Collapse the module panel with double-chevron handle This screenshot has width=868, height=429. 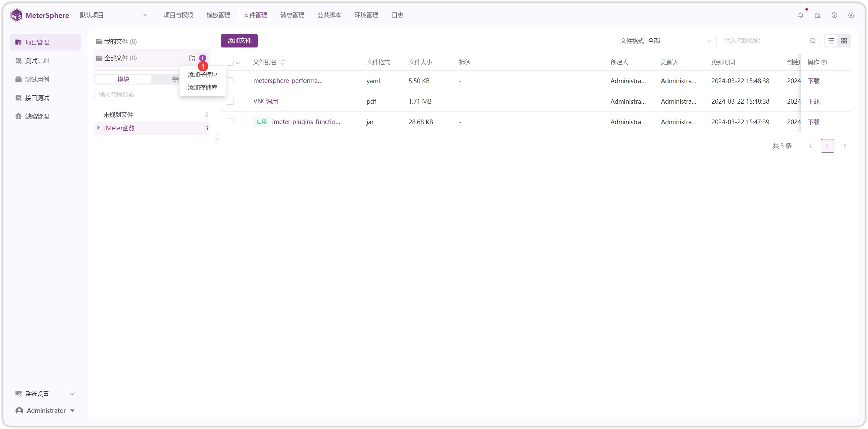click(x=217, y=139)
